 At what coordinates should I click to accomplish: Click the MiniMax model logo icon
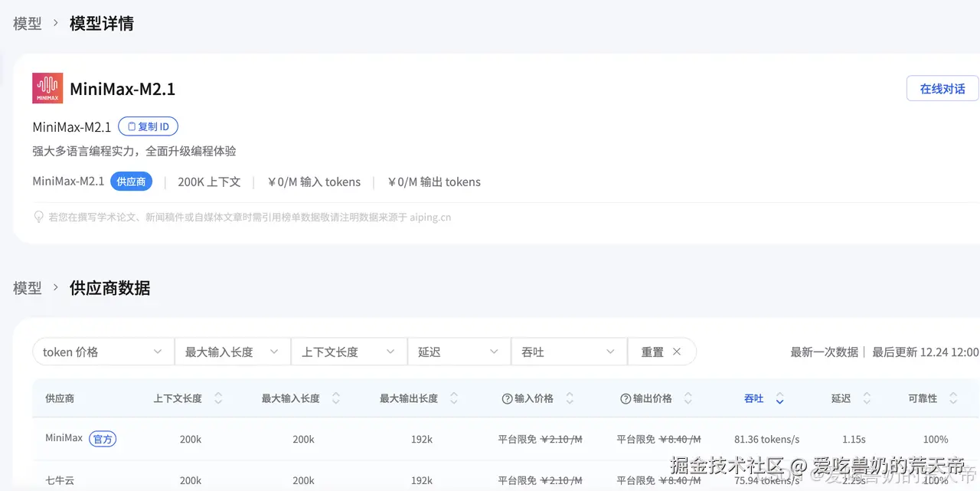point(47,87)
